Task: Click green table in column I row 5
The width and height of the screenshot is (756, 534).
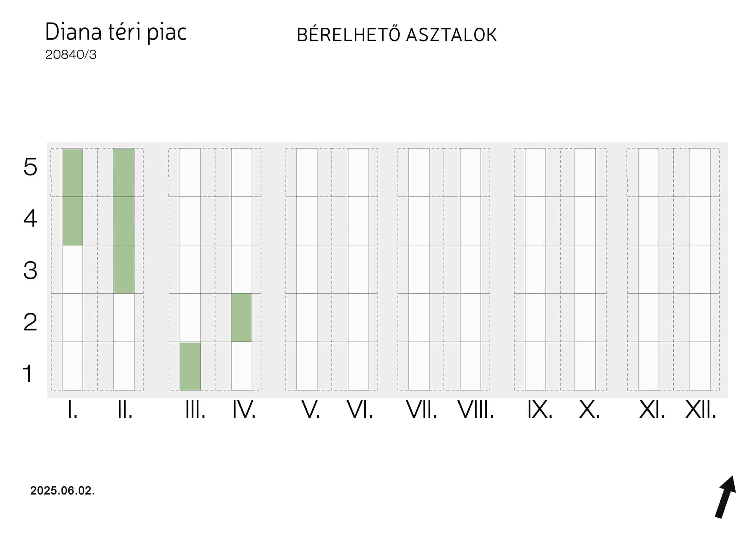Action: pos(72,173)
